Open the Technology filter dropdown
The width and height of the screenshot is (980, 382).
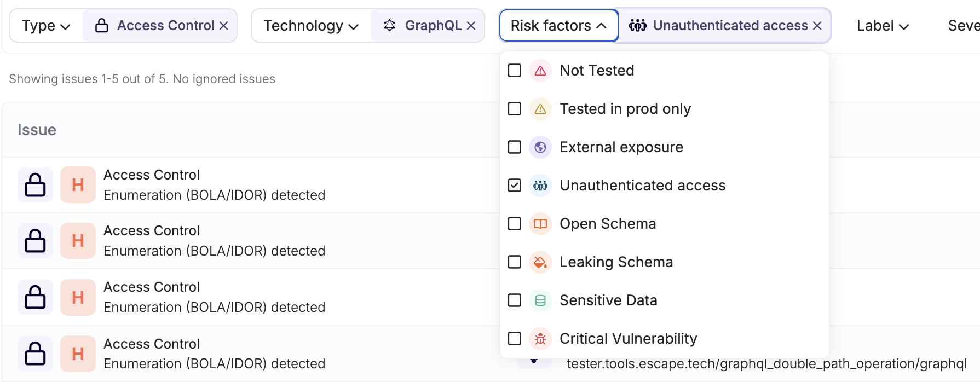(310, 25)
